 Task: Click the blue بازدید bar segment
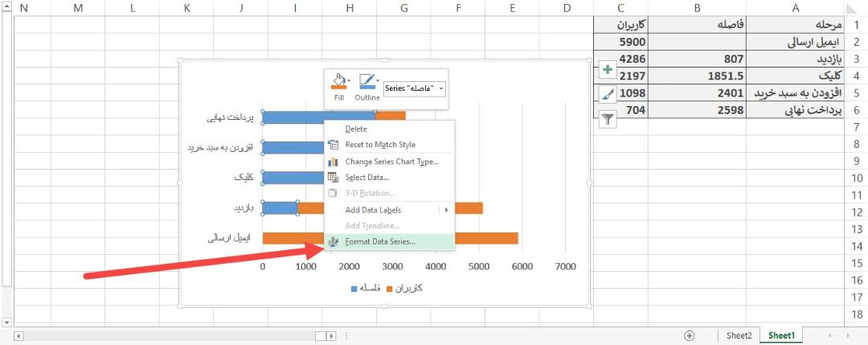pyautogui.click(x=280, y=208)
